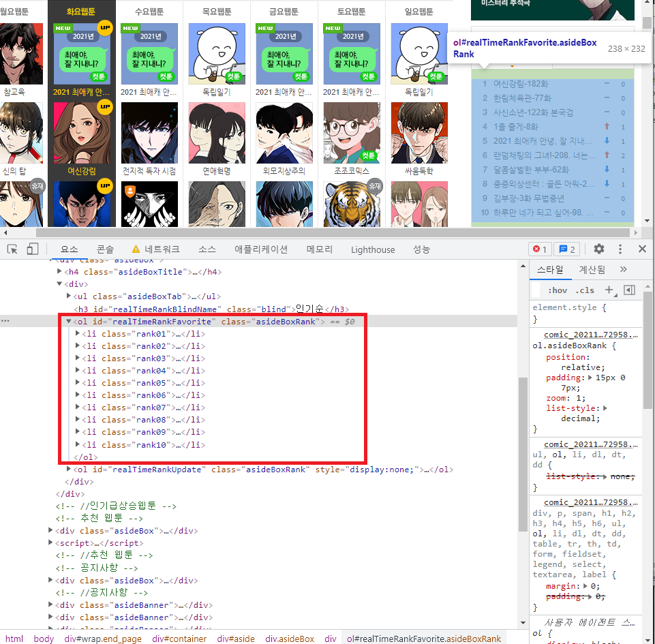Open DevTools settings gear
This screenshot has height=644, width=655.
tap(598, 249)
